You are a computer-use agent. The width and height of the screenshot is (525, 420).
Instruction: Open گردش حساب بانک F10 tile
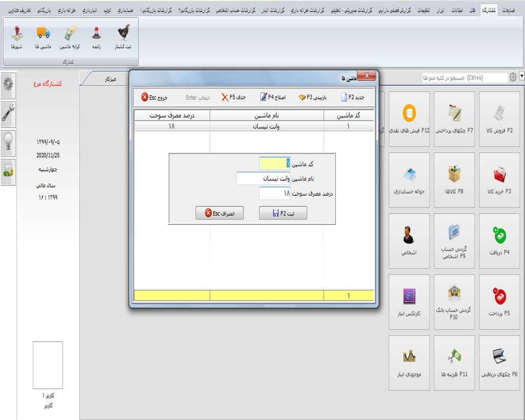click(x=454, y=302)
